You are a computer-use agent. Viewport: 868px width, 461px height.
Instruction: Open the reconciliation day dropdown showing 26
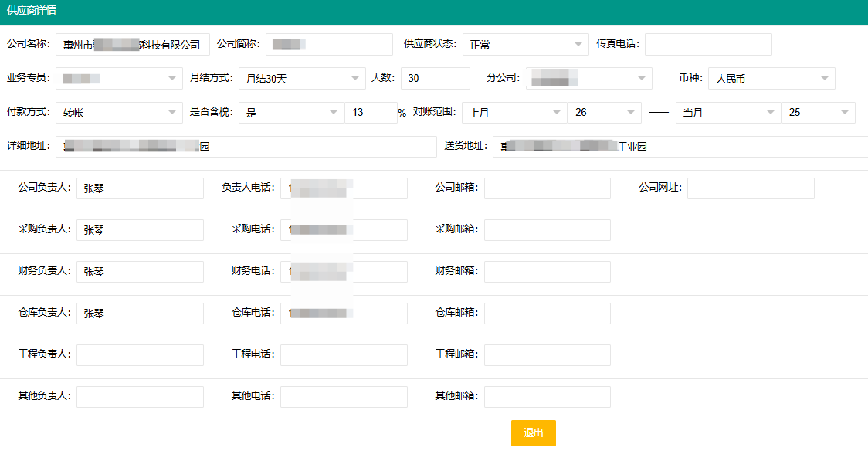click(605, 112)
